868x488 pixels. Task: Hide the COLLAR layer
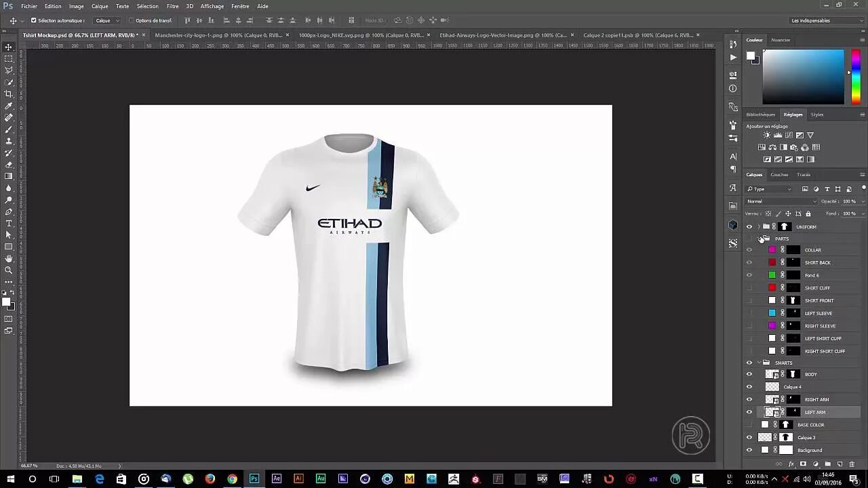pyautogui.click(x=749, y=250)
